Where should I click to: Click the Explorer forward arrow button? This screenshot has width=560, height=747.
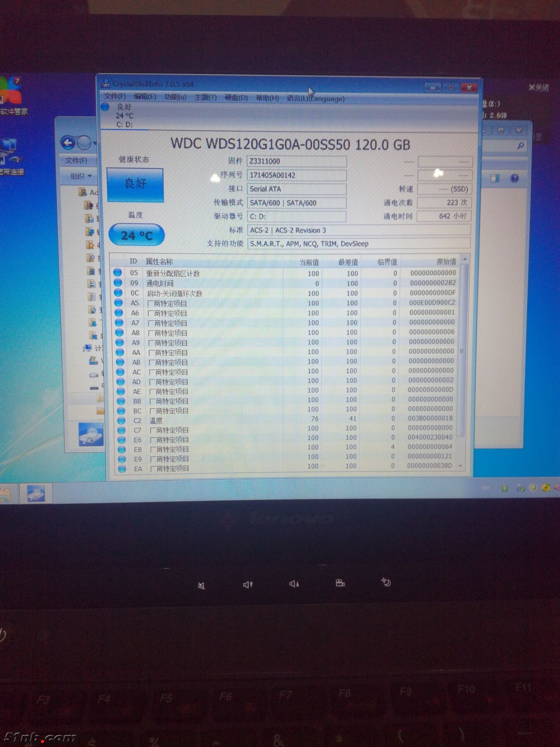pos(84,143)
